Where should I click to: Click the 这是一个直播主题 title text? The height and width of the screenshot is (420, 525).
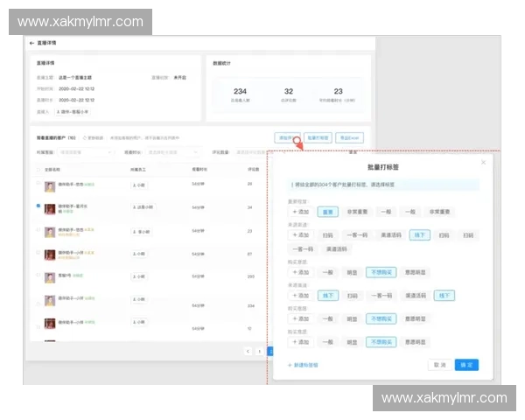click(x=75, y=78)
